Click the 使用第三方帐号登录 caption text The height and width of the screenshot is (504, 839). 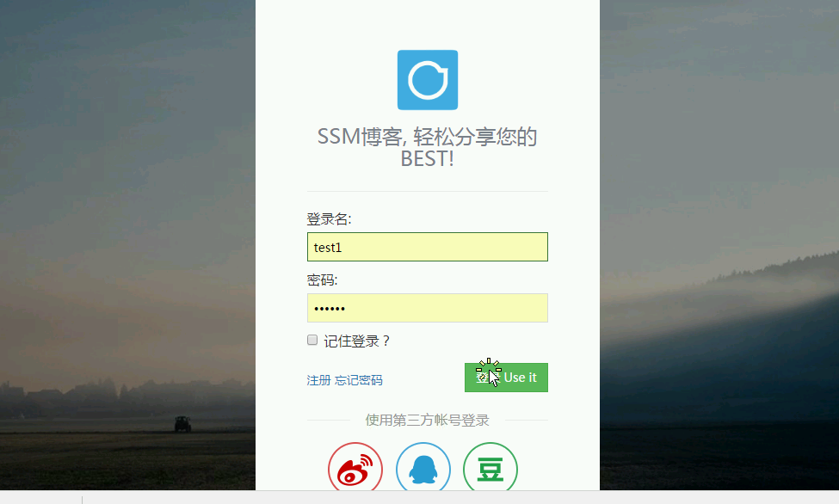(x=428, y=420)
